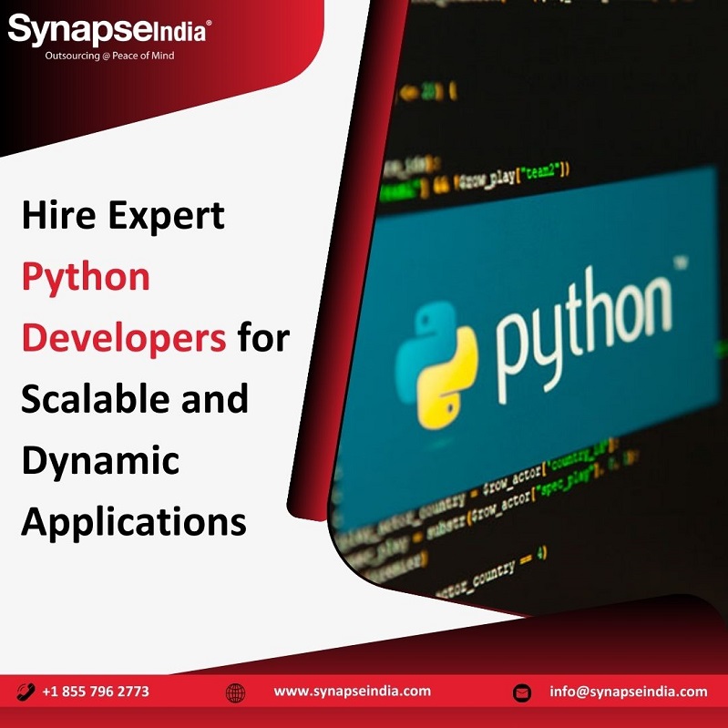Click the red word "Developers"
Screen dimensions: 728x728
(124, 338)
